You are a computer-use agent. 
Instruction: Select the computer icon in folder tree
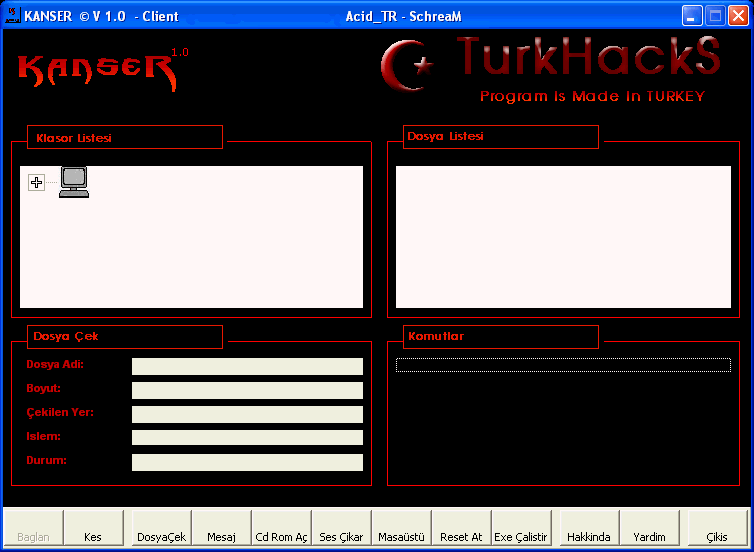[74, 181]
